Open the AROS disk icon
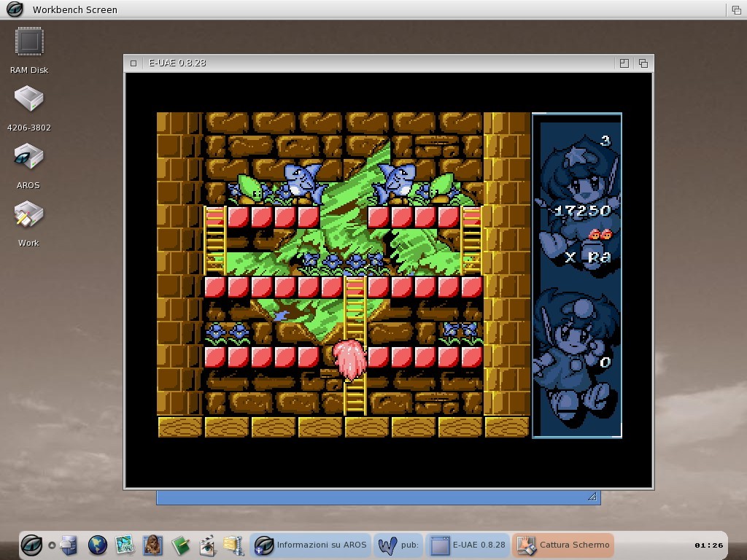 click(28, 157)
